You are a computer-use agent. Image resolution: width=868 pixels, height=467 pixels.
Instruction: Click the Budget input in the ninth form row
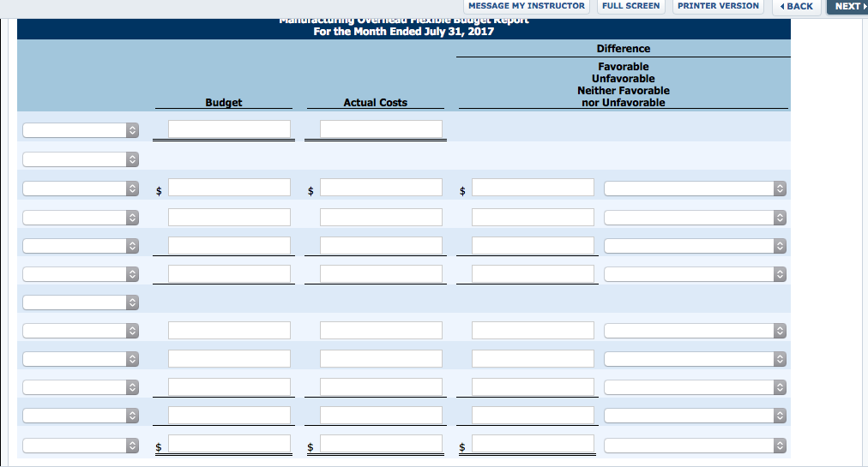click(x=229, y=358)
